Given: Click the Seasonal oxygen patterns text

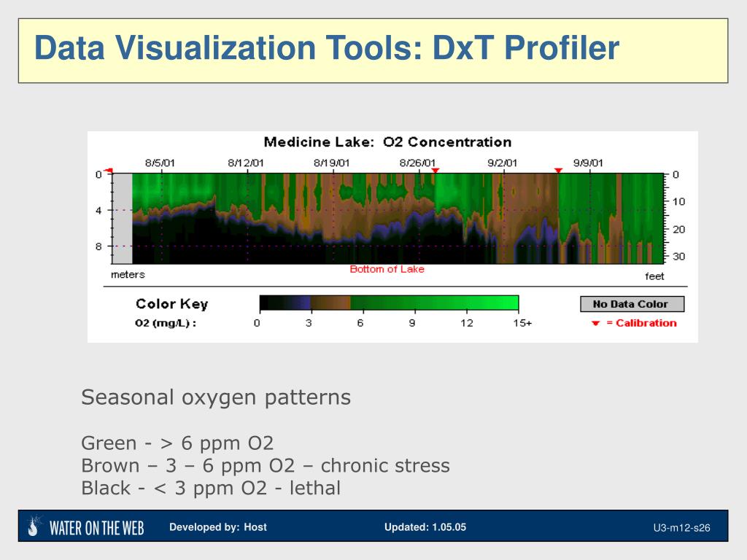Looking at the screenshot, I should point(216,397).
